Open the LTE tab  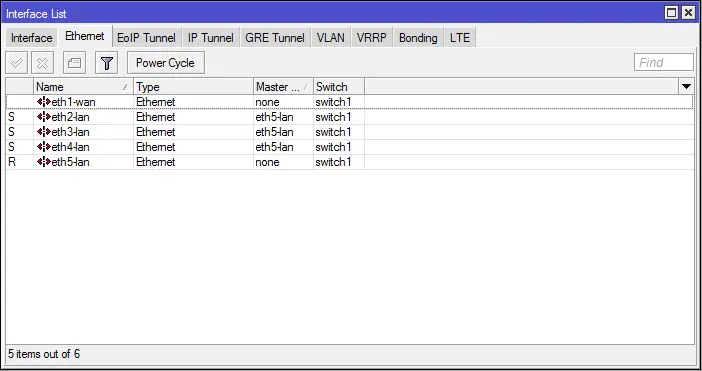tap(460, 38)
